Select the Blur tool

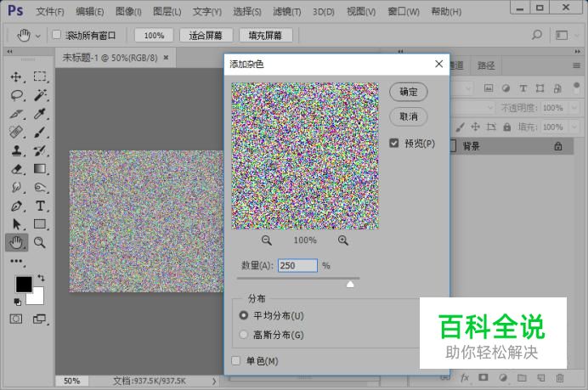coord(16,187)
